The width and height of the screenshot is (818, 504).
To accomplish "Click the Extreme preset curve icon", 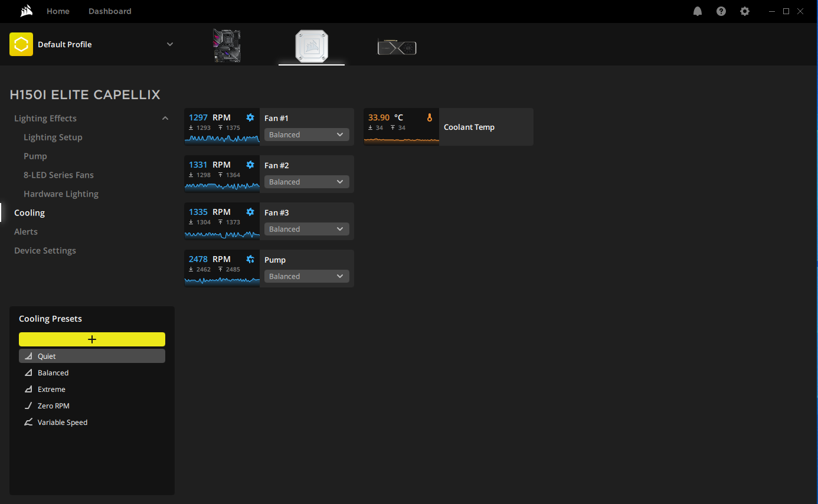I will point(28,390).
